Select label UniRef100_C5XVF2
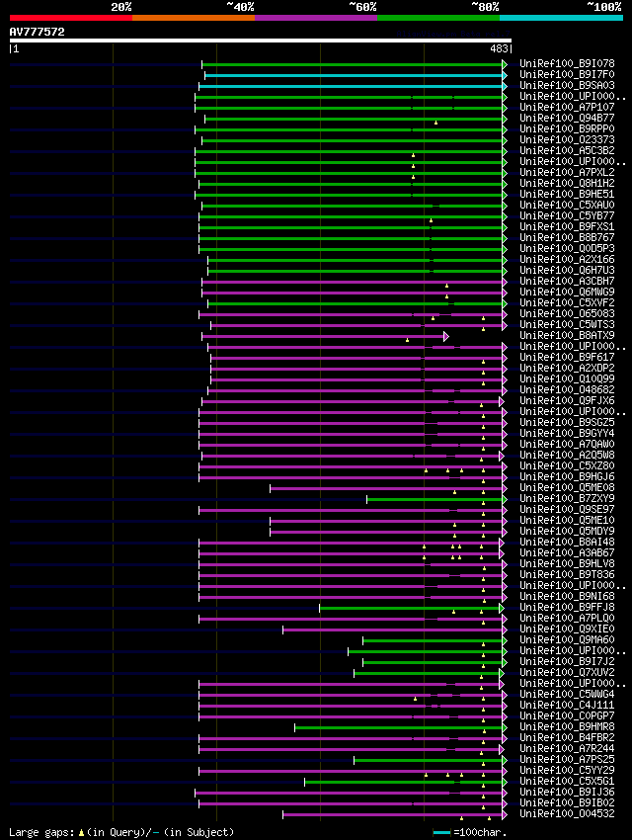Screen dimensions: 632x840 (x=567, y=302)
